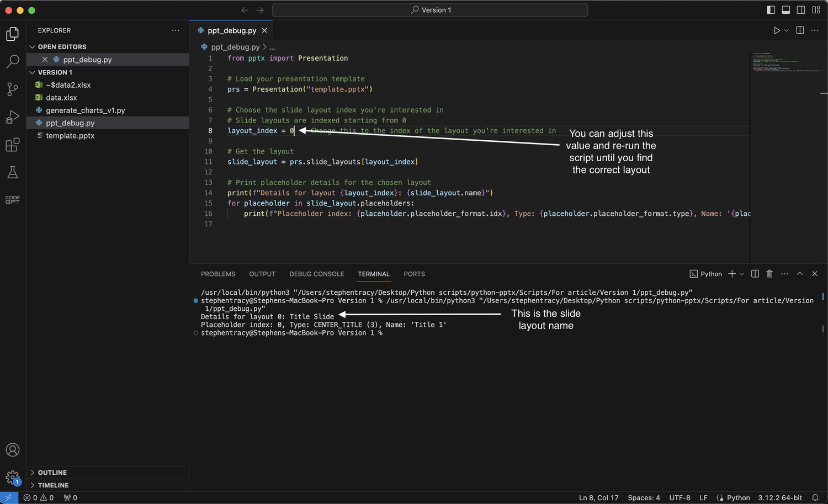The width and height of the screenshot is (828, 504).
Task: Switch to the DEBUG CONSOLE tab
Action: point(316,273)
